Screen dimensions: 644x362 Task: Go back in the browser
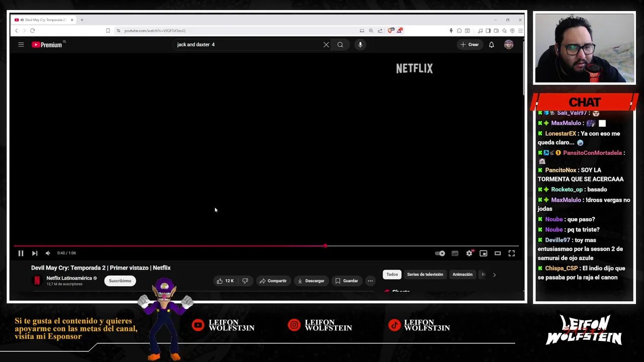point(17,31)
